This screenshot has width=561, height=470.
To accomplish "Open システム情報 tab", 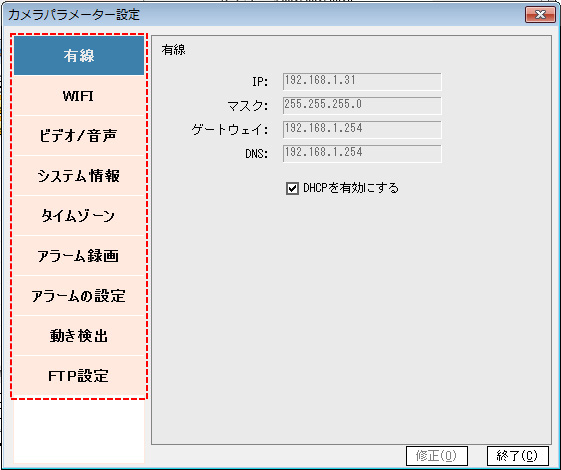I will tap(79, 176).
